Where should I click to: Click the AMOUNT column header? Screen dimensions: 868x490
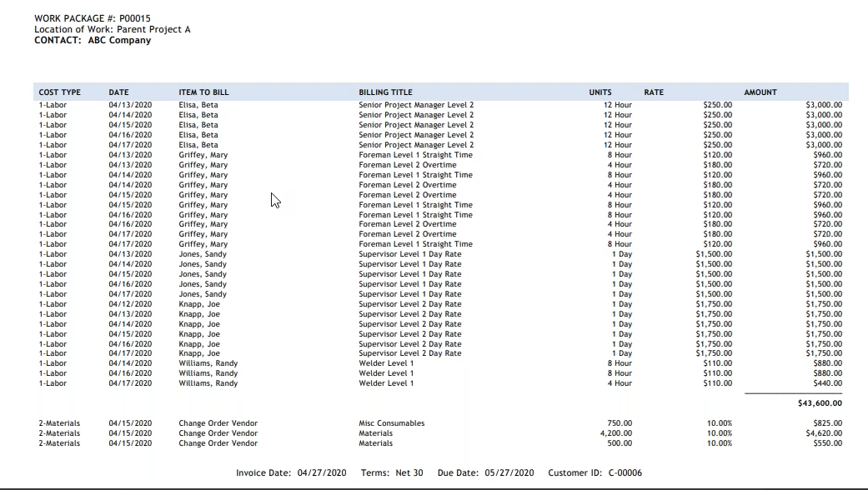pos(760,92)
